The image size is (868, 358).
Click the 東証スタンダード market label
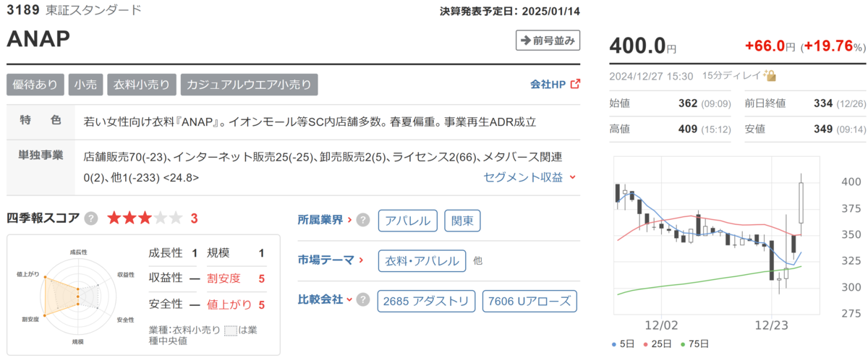pyautogui.click(x=93, y=11)
